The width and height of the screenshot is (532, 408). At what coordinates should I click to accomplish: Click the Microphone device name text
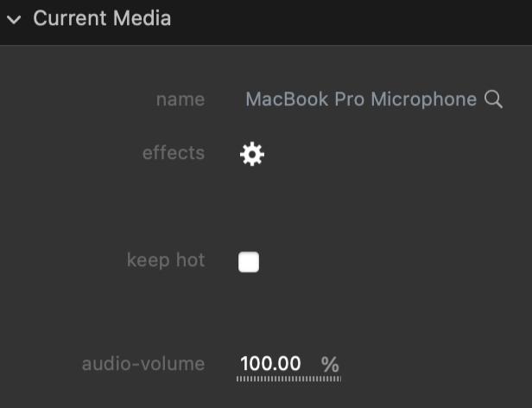point(423,99)
